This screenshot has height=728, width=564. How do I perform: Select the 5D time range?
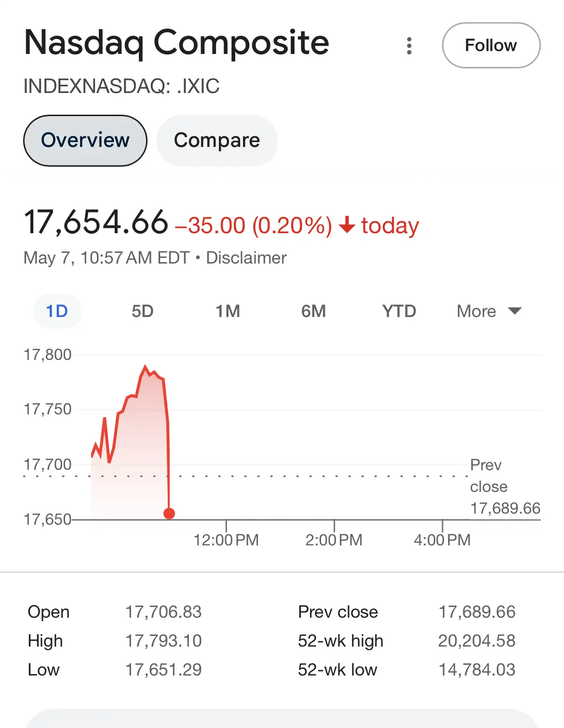coord(143,311)
